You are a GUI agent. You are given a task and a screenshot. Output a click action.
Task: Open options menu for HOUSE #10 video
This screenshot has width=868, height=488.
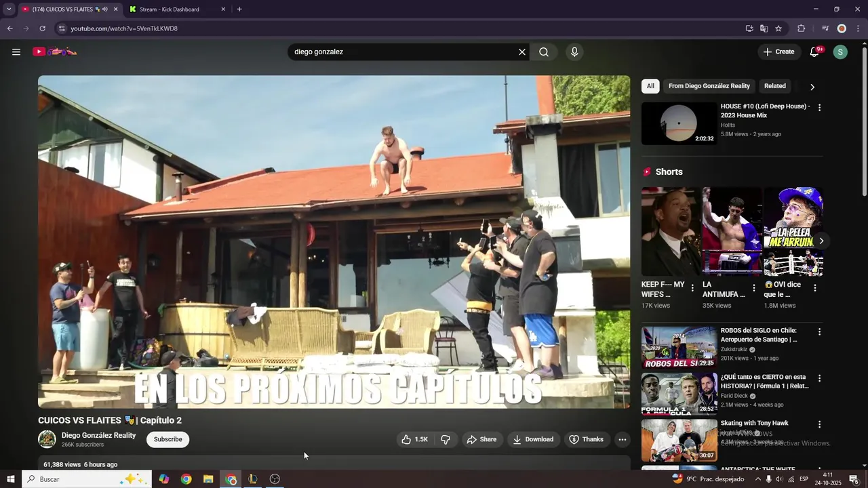(x=819, y=108)
